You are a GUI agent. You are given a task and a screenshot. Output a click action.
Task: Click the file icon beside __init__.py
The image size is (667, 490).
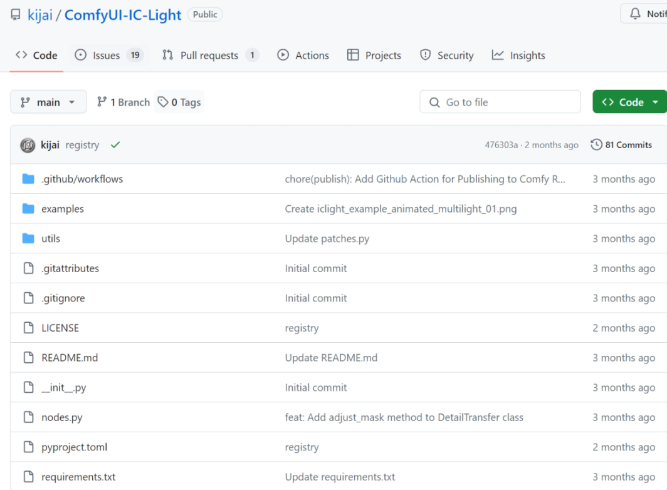[29, 387]
